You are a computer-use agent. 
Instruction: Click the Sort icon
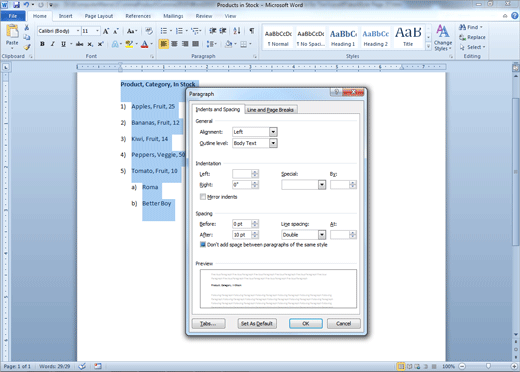(x=237, y=31)
